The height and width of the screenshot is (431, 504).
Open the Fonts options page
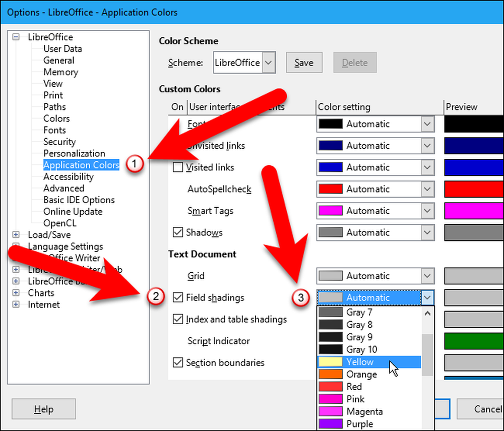coord(54,130)
